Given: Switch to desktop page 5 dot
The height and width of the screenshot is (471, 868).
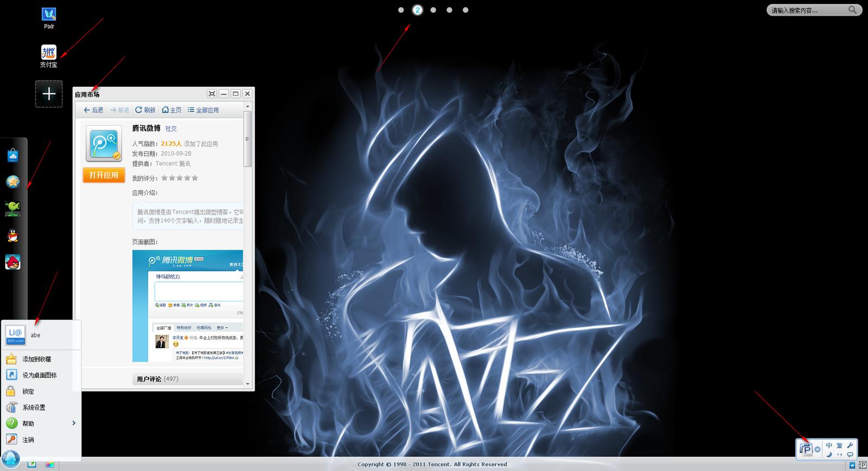Looking at the screenshot, I should tap(465, 10).
